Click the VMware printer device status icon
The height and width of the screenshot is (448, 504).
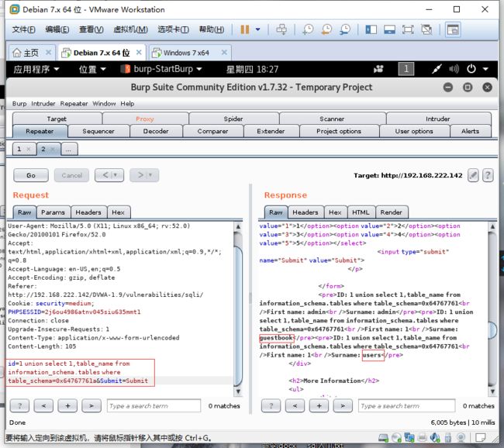pos(423,438)
